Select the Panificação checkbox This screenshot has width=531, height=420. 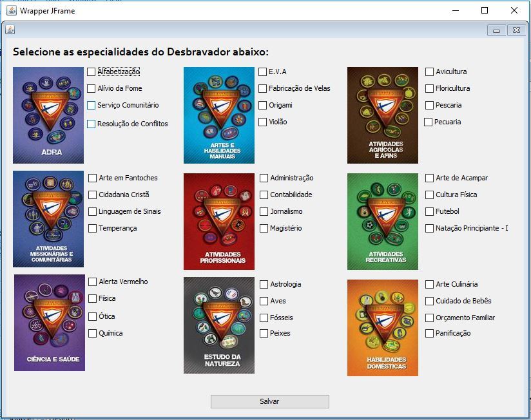(x=429, y=334)
